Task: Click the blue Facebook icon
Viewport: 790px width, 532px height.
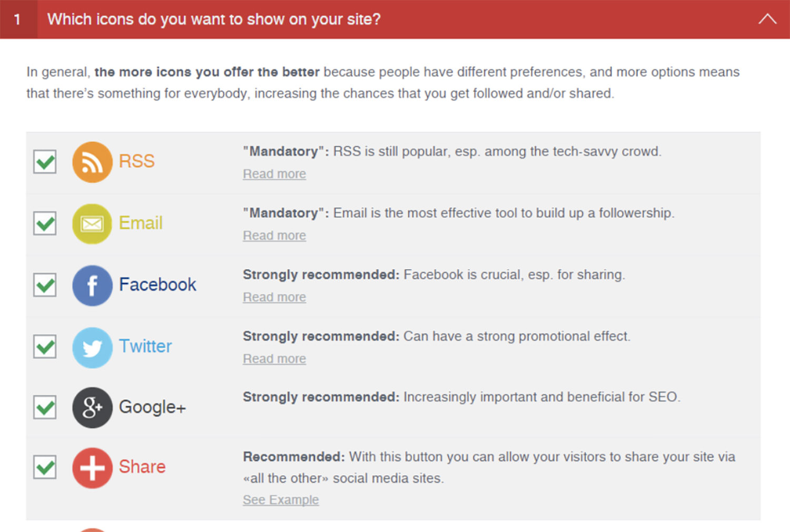Action: click(92, 285)
